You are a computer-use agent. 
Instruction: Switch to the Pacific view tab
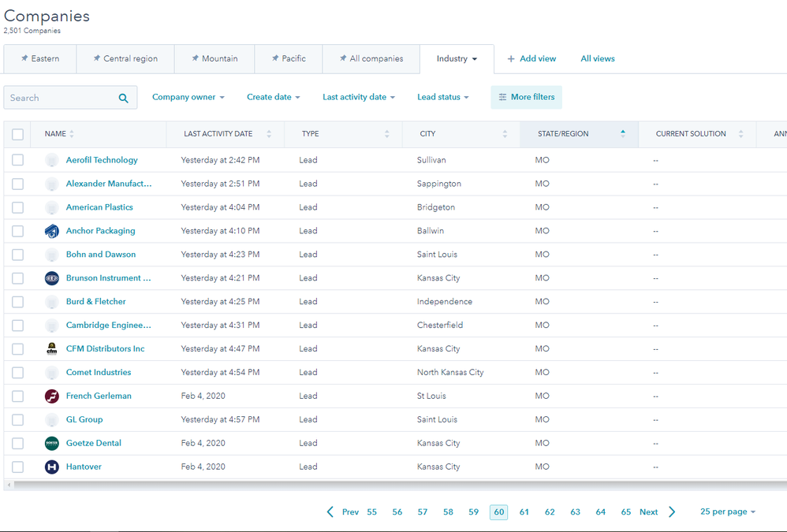point(289,58)
